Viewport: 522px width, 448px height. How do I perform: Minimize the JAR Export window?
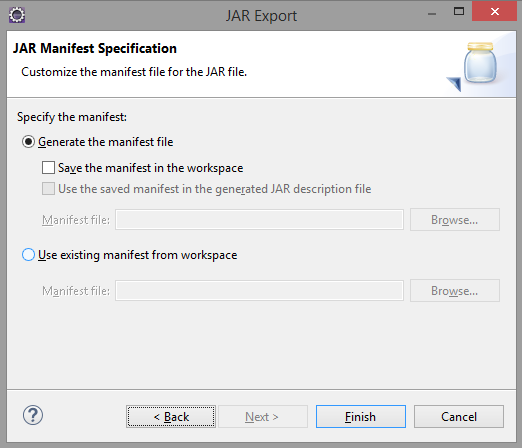point(432,13)
